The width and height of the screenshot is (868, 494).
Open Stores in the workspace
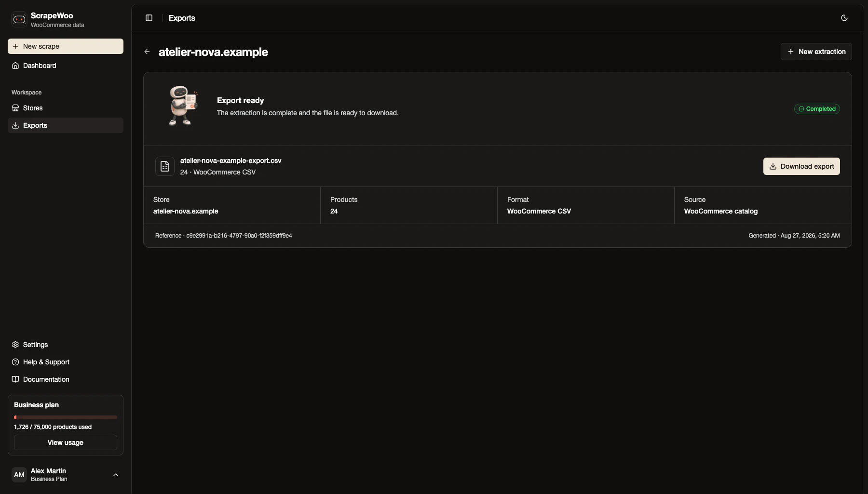click(x=66, y=108)
